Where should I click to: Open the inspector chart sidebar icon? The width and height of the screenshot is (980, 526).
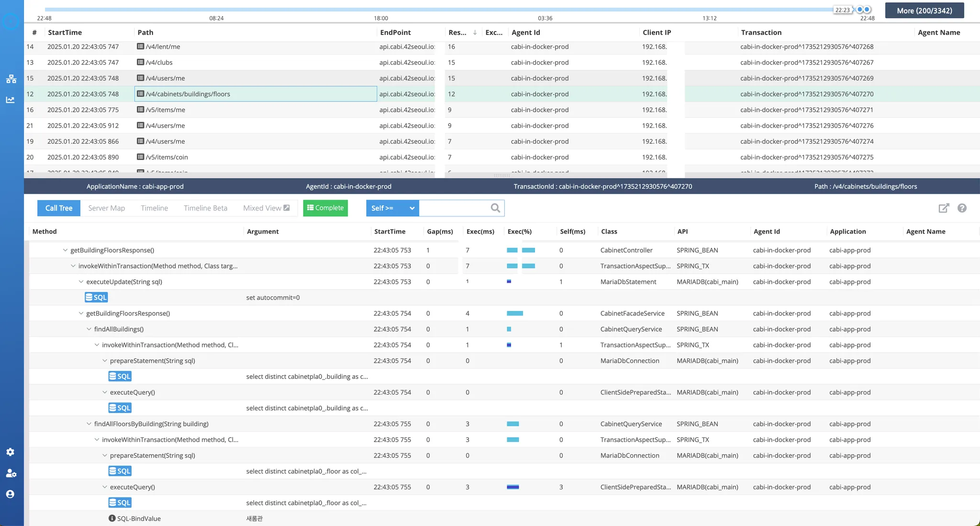point(11,100)
